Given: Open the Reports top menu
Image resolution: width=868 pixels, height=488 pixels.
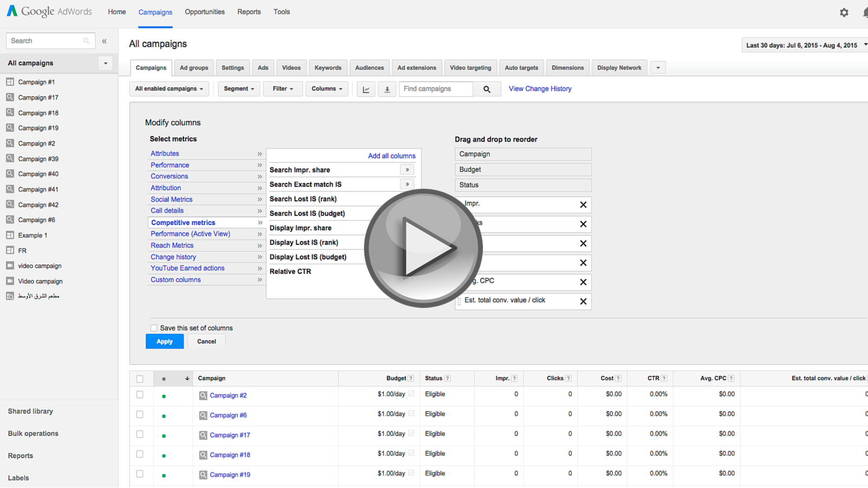Looking at the screenshot, I should pyautogui.click(x=249, y=12).
